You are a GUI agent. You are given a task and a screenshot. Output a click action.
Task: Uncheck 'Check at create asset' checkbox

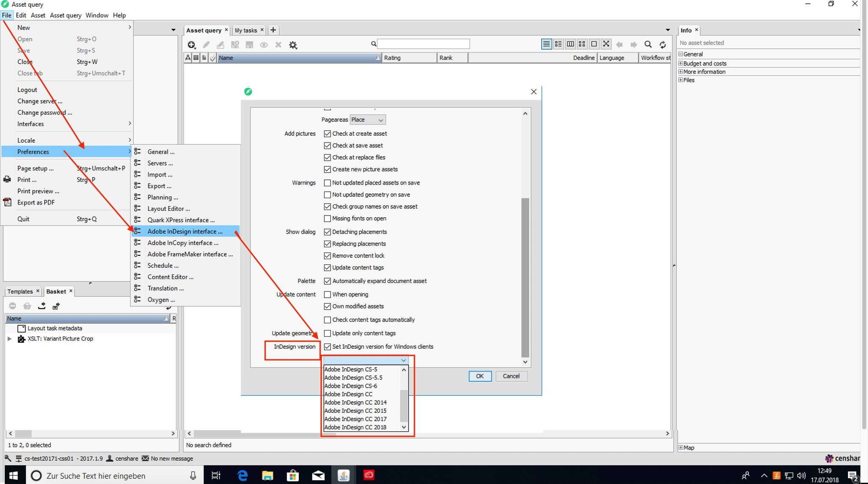click(327, 134)
